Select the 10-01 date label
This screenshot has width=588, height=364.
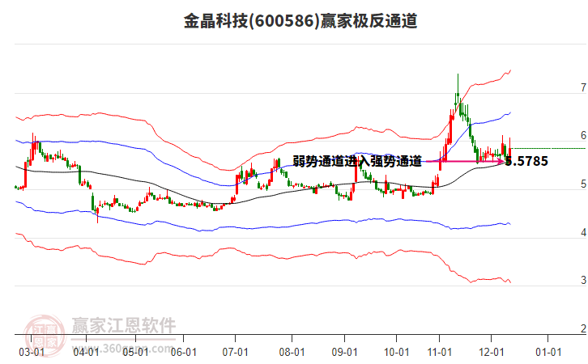[x=396, y=352]
